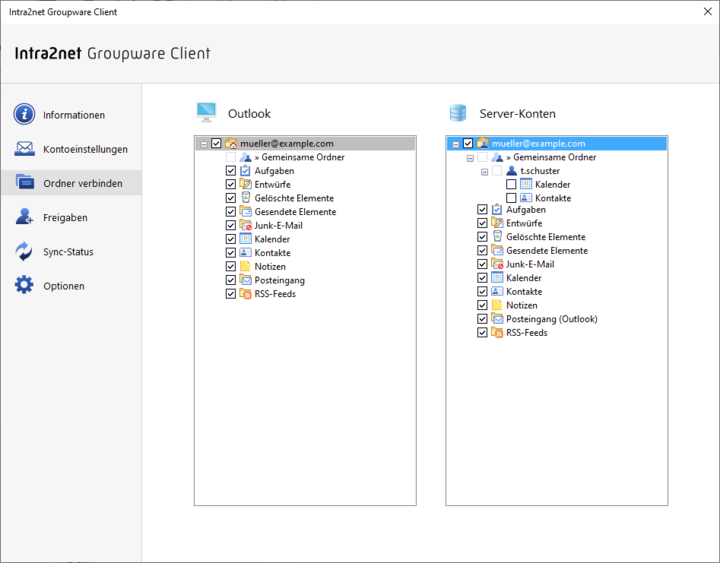Click the Gesendete Elemente icon in Server-Konten tree

497,250
